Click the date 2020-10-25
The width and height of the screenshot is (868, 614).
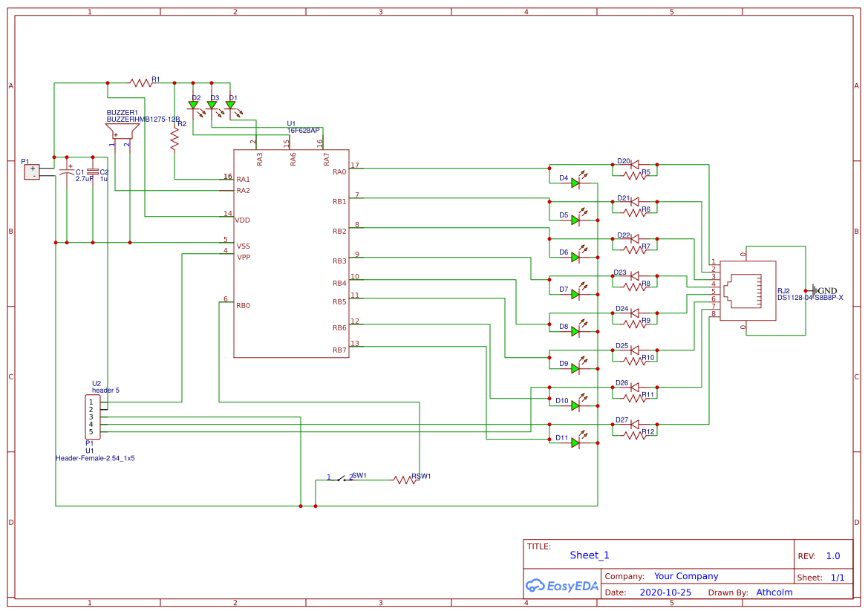(x=665, y=592)
